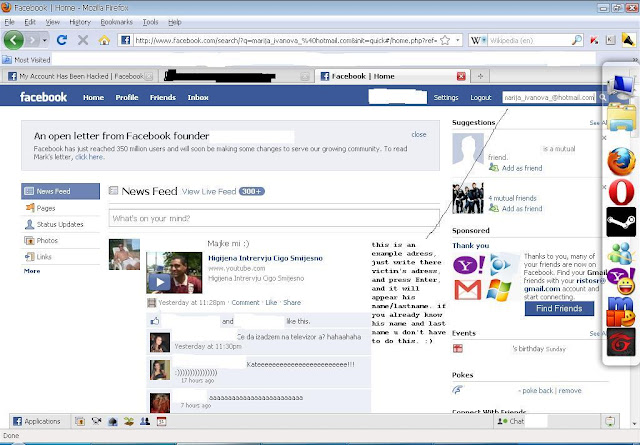Remove the poke
This screenshot has width=640, height=445.
click(570, 390)
